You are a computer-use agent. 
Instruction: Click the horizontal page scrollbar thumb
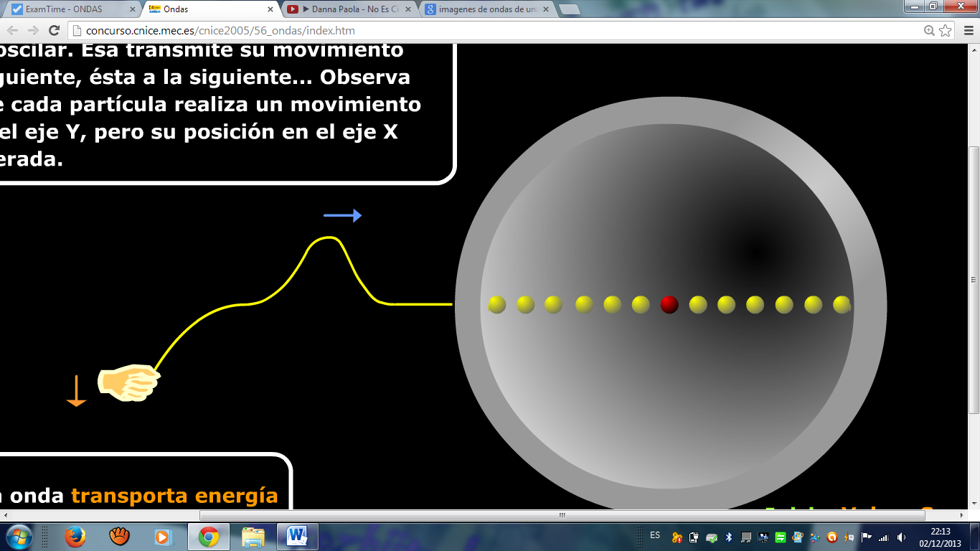(562, 515)
